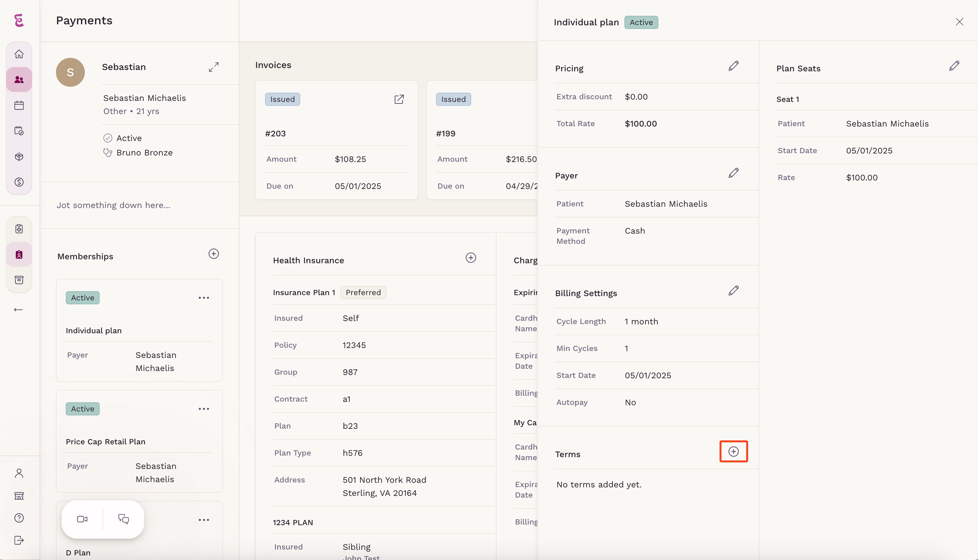Edit the Payer section

pyautogui.click(x=733, y=173)
